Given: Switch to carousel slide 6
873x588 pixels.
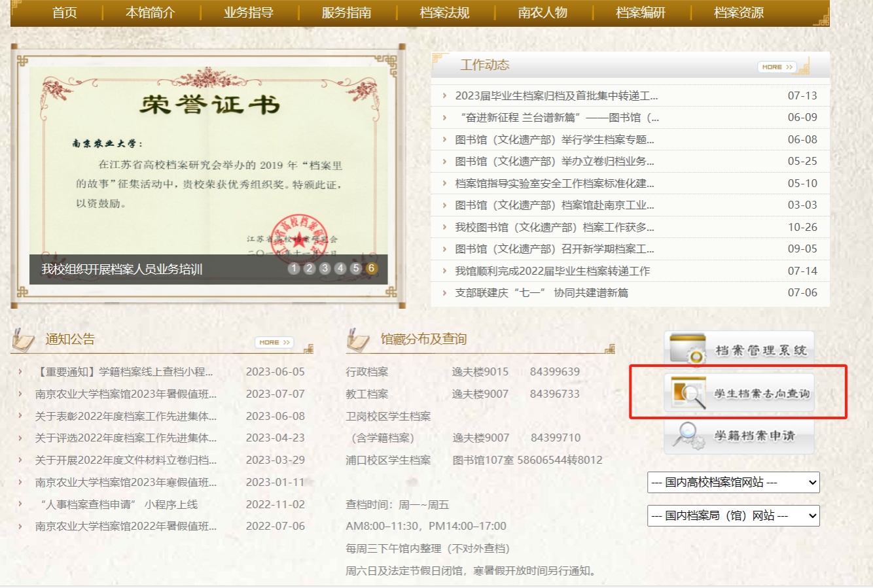Looking at the screenshot, I should point(371,268).
